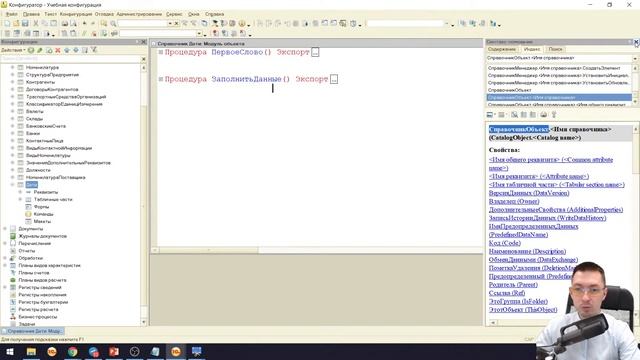
Task: Open the Правка menu
Action: 31,14
